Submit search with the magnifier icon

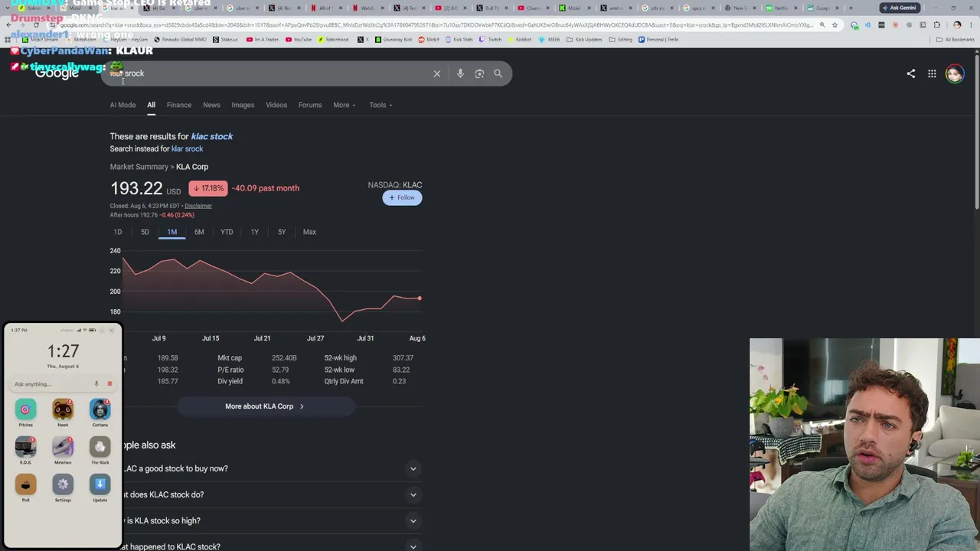point(498,73)
